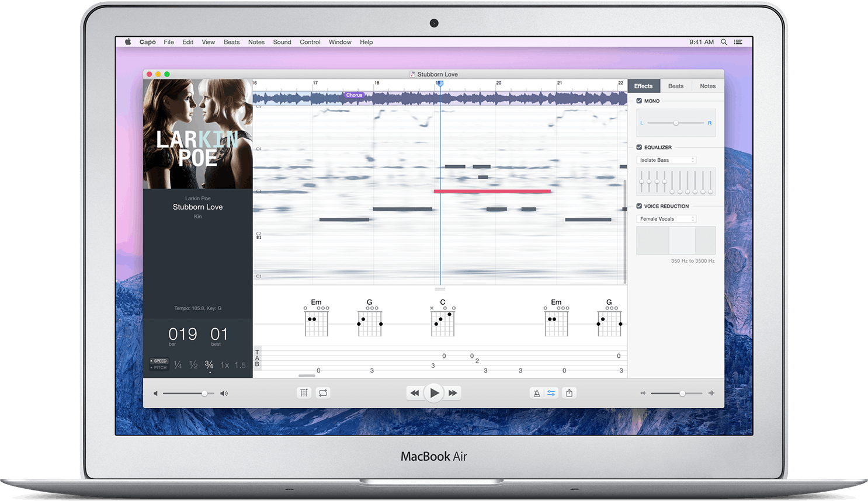Switch to SPEED mode

coord(159,361)
